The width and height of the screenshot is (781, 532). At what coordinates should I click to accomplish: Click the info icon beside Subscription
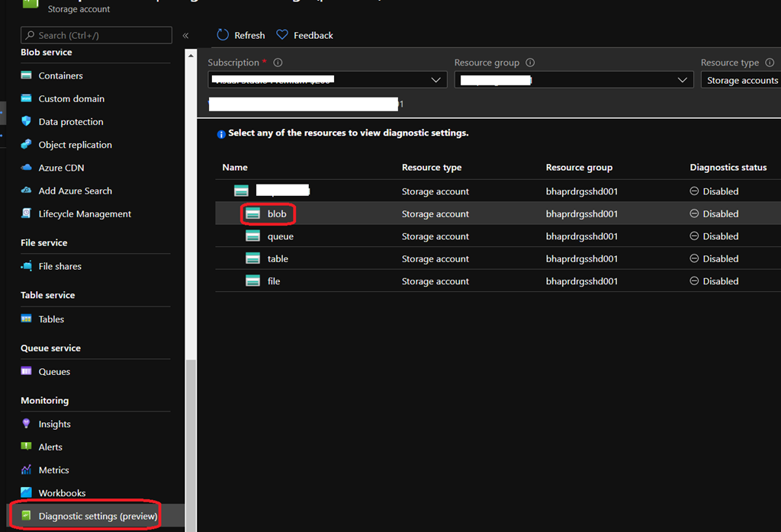tap(278, 63)
